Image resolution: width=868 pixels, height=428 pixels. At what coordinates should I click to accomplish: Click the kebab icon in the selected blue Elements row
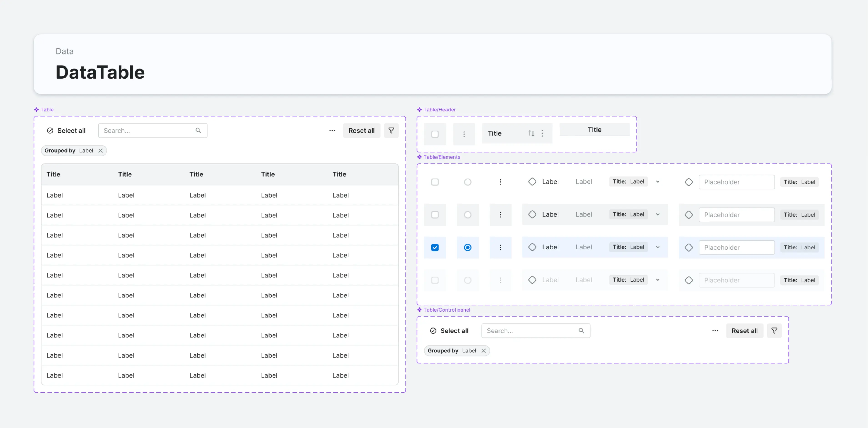point(500,247)
